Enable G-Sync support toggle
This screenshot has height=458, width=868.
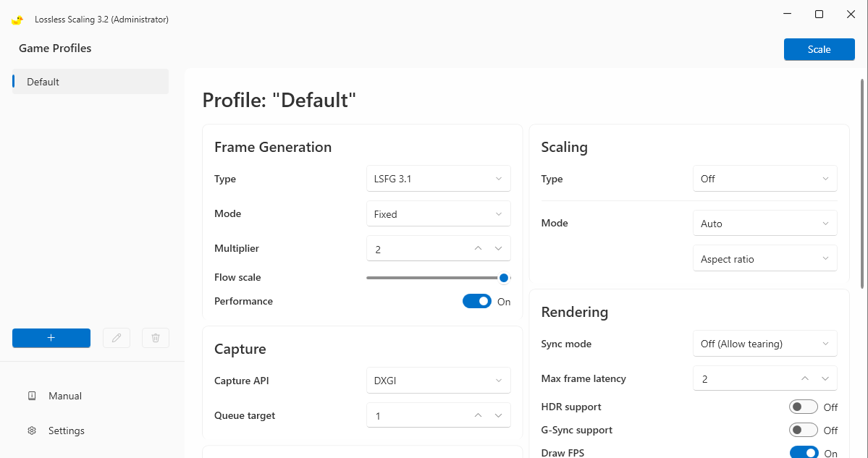pyautogui.click(x=804, y=430)
